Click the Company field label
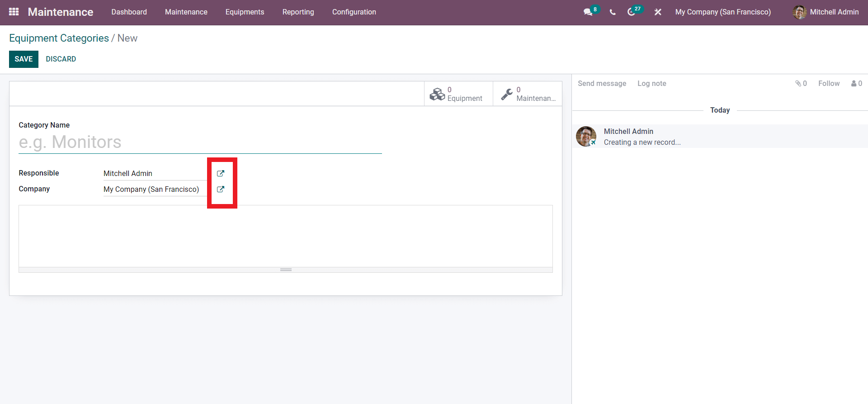868x404 pixels. [34, 189]
